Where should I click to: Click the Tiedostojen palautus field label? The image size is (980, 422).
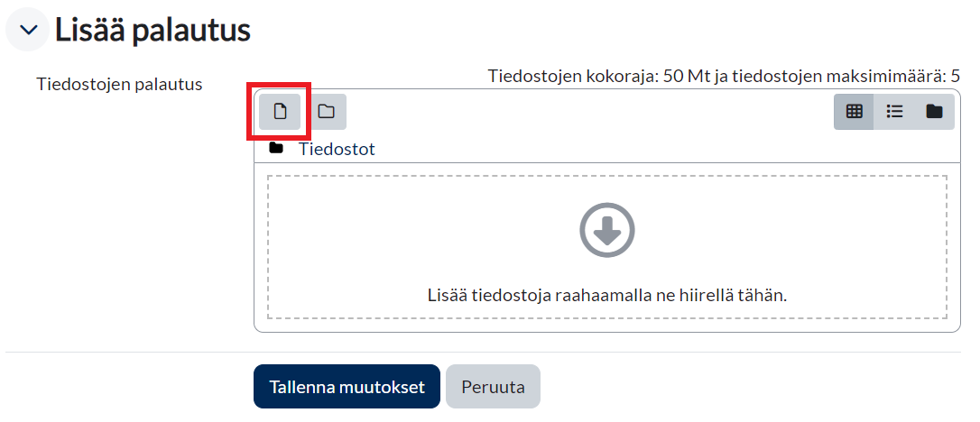click(x=119, y=85)
